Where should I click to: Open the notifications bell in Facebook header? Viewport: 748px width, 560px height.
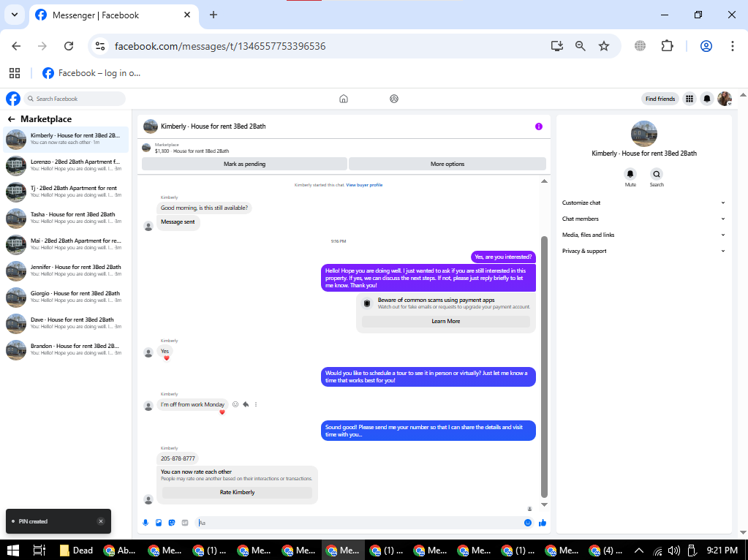tap(707, 99)
